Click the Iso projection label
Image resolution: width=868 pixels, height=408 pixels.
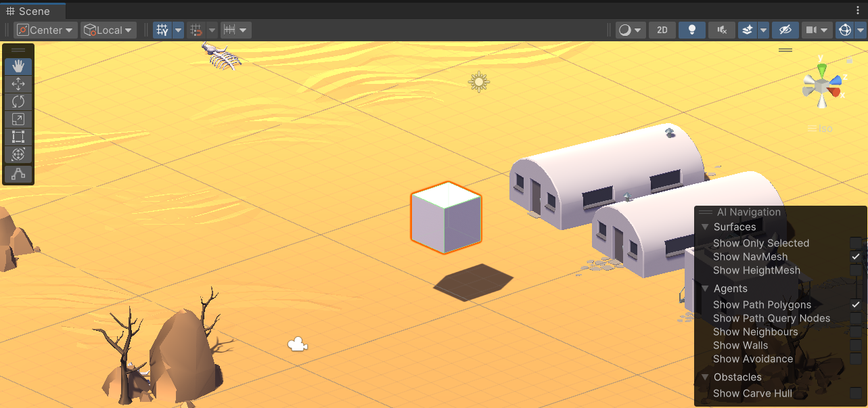click(825, 129)
